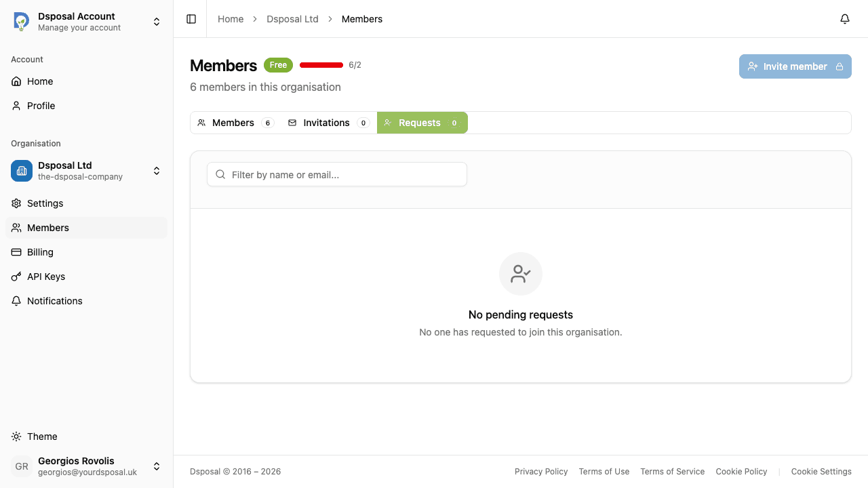868x488 pixels.
Task: Toggle the Theme setting in the sidebar
Action: point(42,436)
